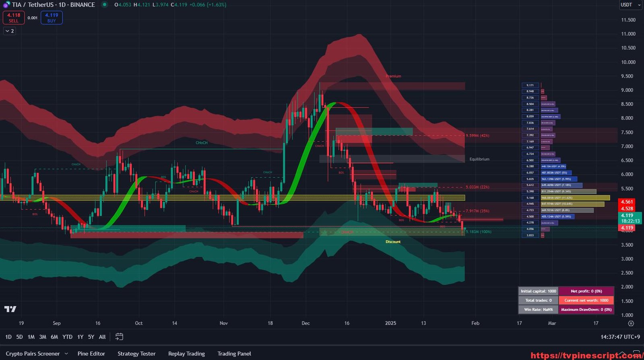Click the Premium zone label
644x360 pixels.
(393, 76)
